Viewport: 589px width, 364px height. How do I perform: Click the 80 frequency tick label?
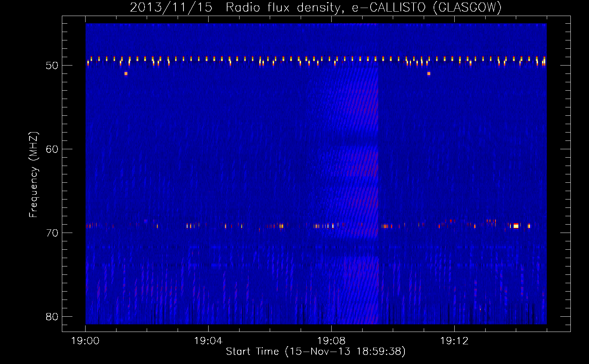[x=52, y=317]
